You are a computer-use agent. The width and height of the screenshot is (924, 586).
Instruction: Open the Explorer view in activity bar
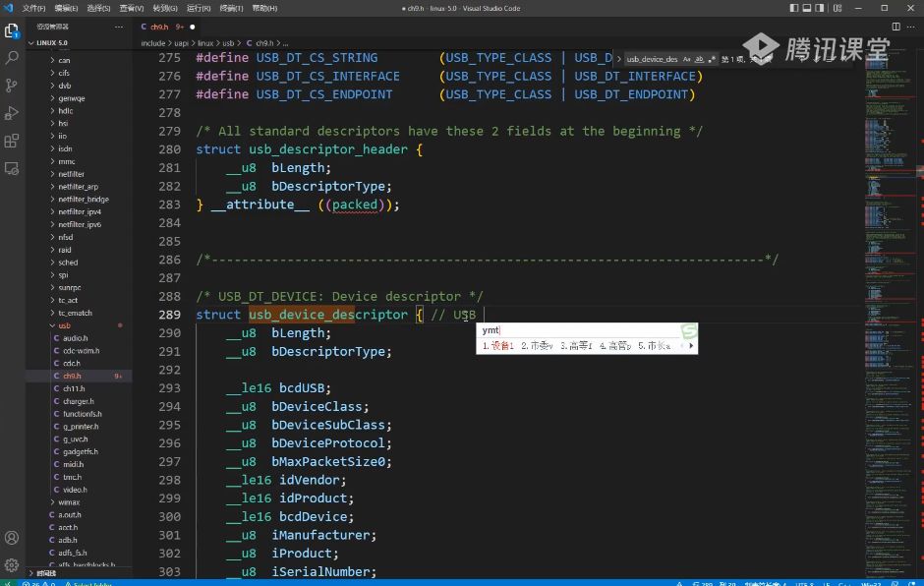tap(12, 31)
